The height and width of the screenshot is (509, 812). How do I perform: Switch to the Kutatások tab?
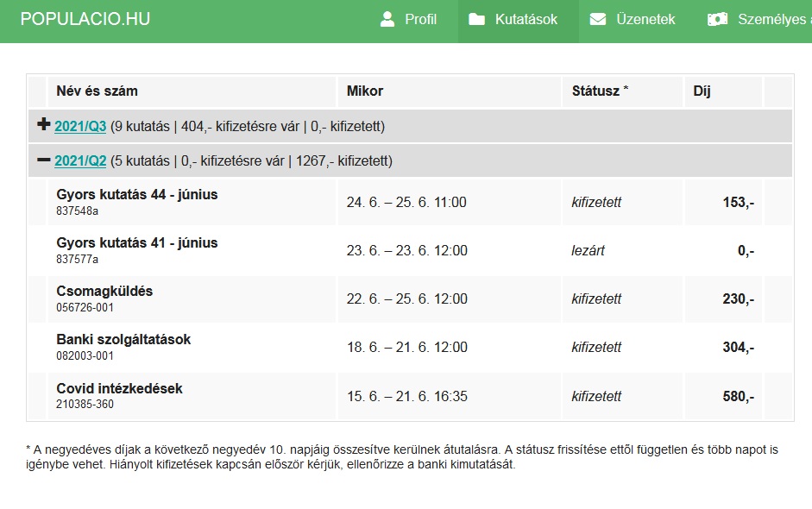click(x=526, y=19)
